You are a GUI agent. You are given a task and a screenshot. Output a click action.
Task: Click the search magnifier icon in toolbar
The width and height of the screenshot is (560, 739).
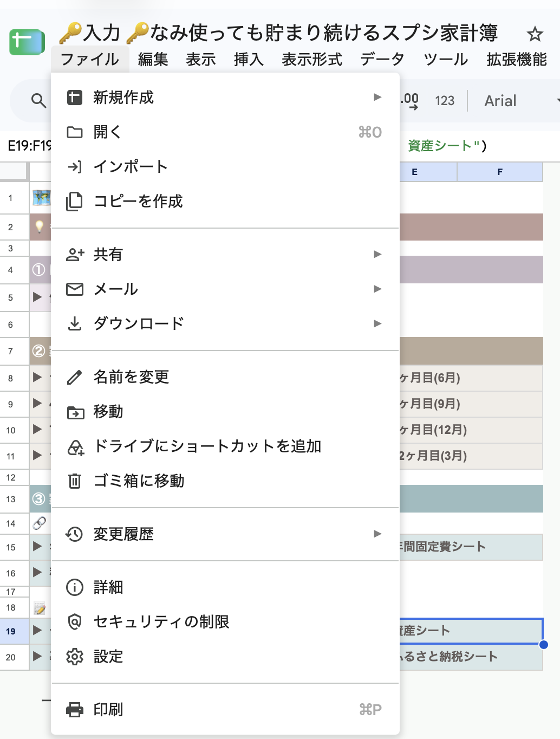(x=38, y=100)
